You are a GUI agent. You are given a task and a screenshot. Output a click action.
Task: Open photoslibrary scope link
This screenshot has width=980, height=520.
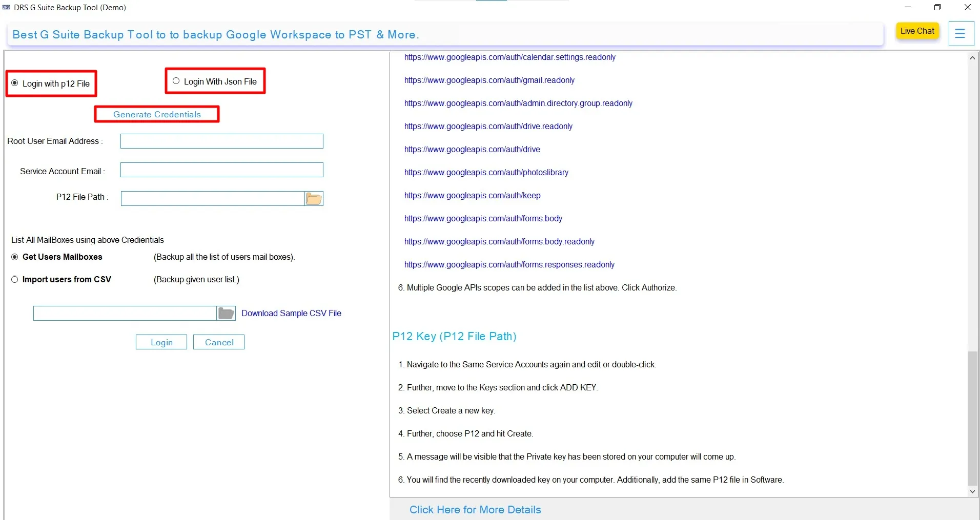pyautogui.click(x=486, y=173)
